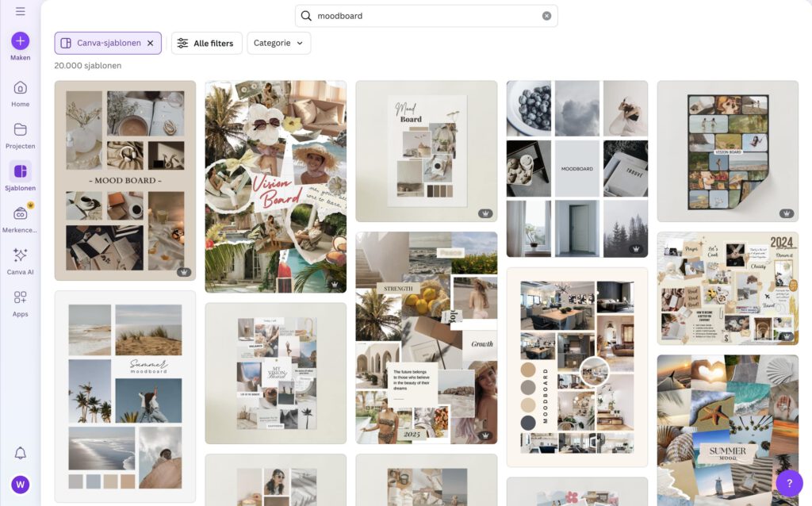
Task: Open the help button
Action: 787,482
